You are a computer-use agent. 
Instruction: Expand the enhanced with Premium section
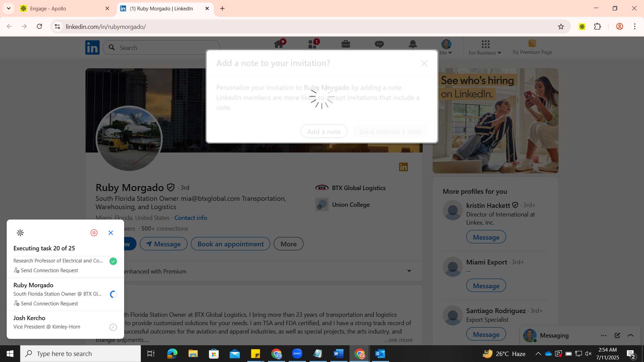point(409,271)
